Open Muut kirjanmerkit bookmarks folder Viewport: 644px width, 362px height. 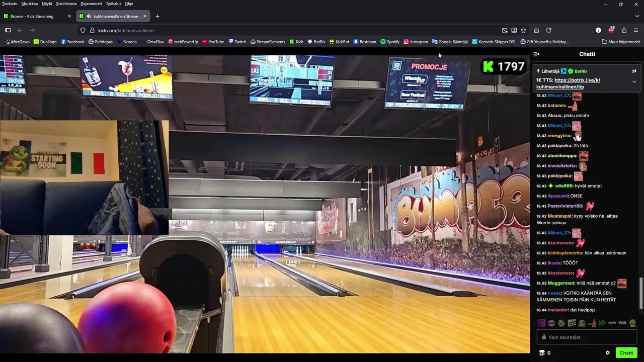[621, 42]
